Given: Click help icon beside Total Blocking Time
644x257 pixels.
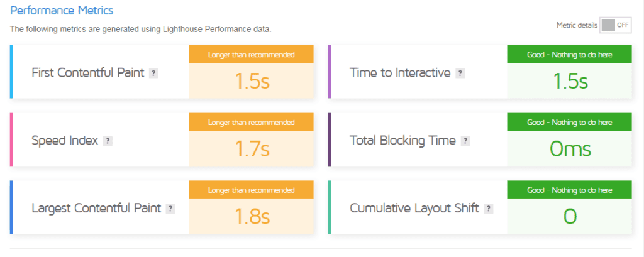Looking at the screenshot, I should pyautogui.click(x=465, y=141).
